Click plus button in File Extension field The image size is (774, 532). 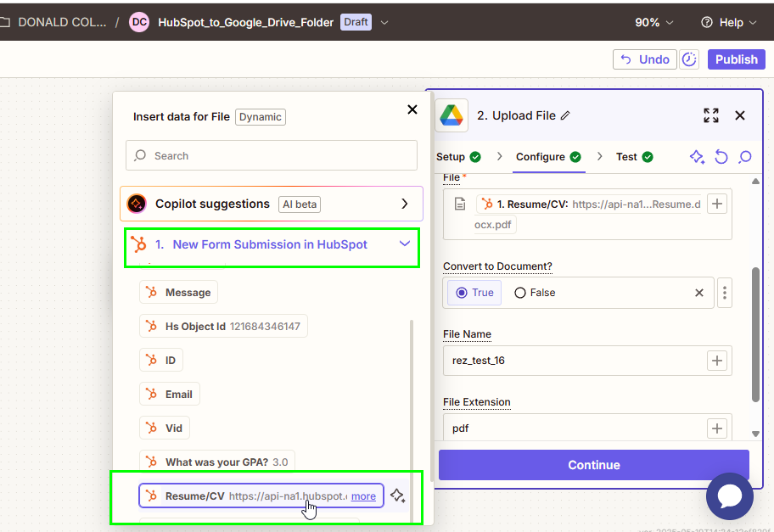(x=717, y=428)
